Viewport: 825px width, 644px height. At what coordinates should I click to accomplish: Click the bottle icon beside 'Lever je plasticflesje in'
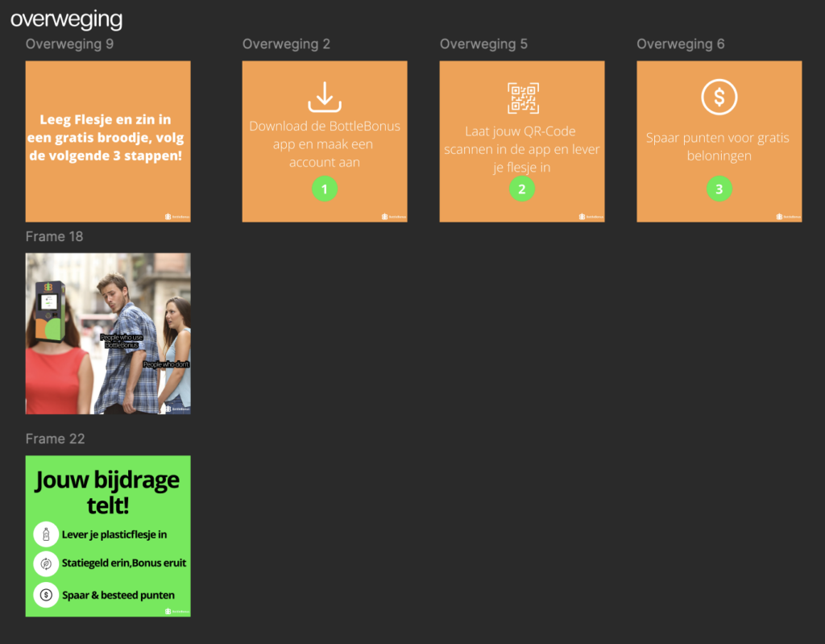click(x=46, y=534)
